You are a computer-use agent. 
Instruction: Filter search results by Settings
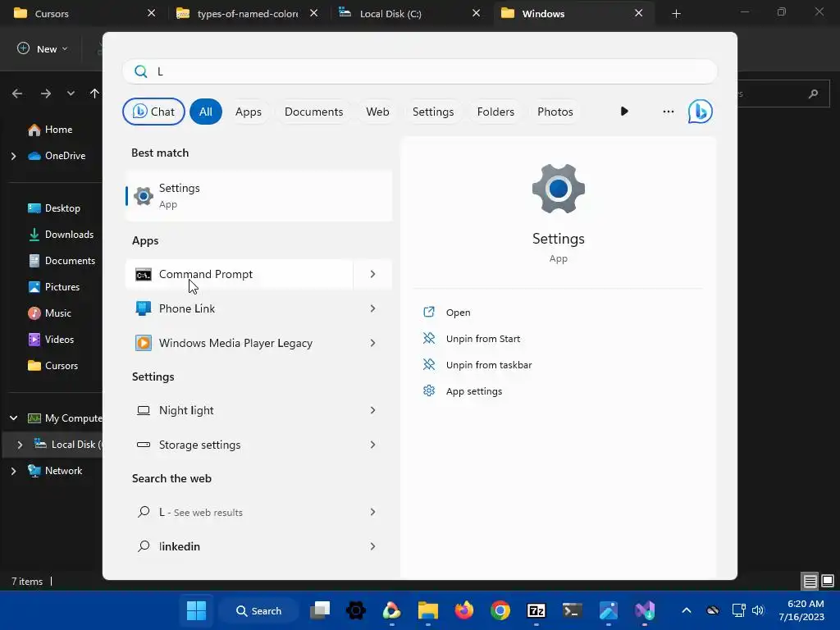coord(433,112)
